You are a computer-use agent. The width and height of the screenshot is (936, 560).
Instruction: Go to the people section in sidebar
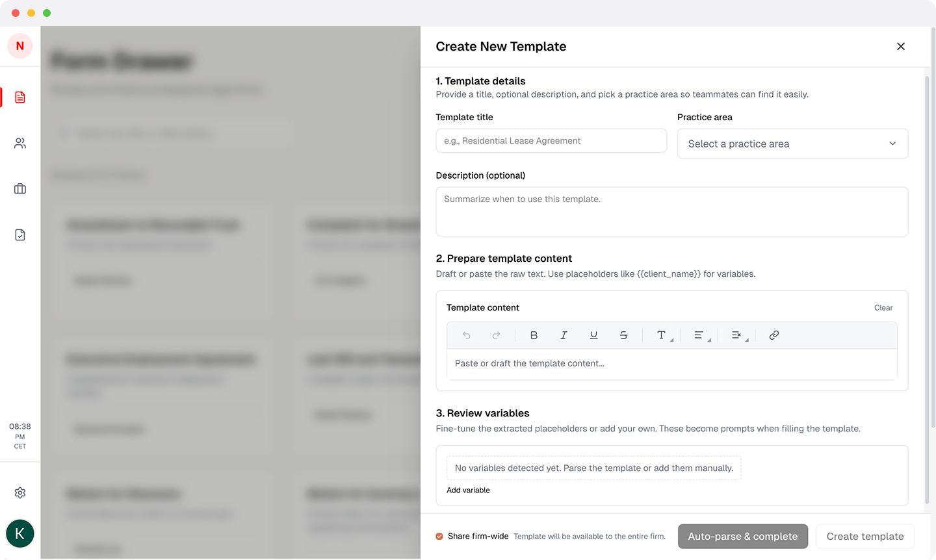point(20,143)
